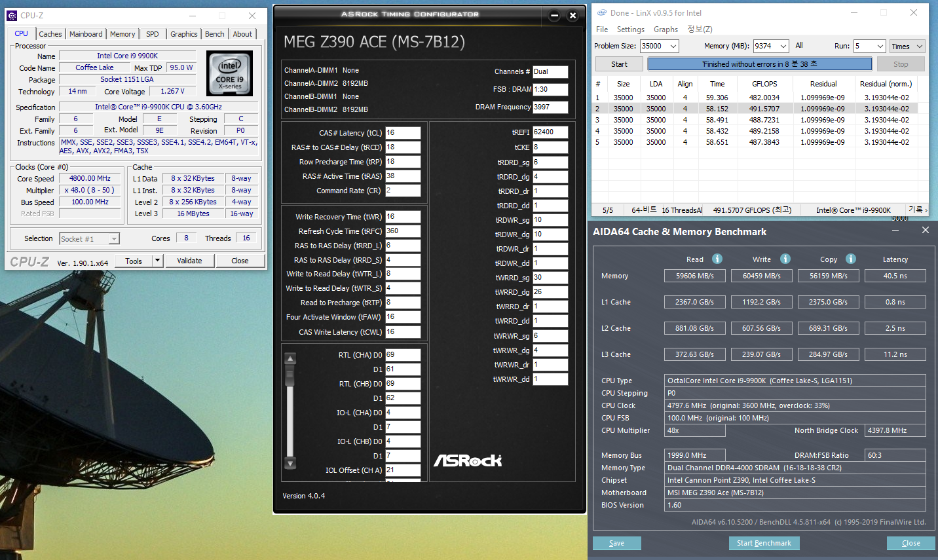Click the All memory link in LinX
This screenshot has width=938, height=560.
click(799, 45)
